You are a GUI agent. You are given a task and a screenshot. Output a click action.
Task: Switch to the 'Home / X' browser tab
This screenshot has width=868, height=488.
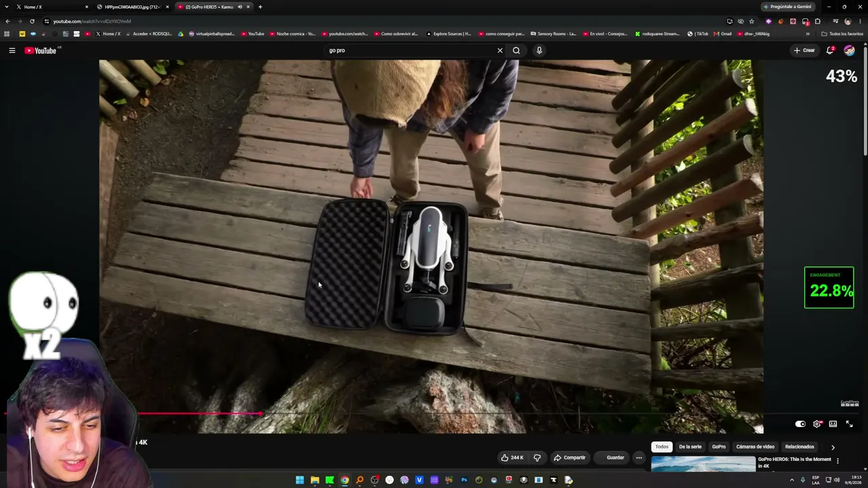(x=52, y=7)
